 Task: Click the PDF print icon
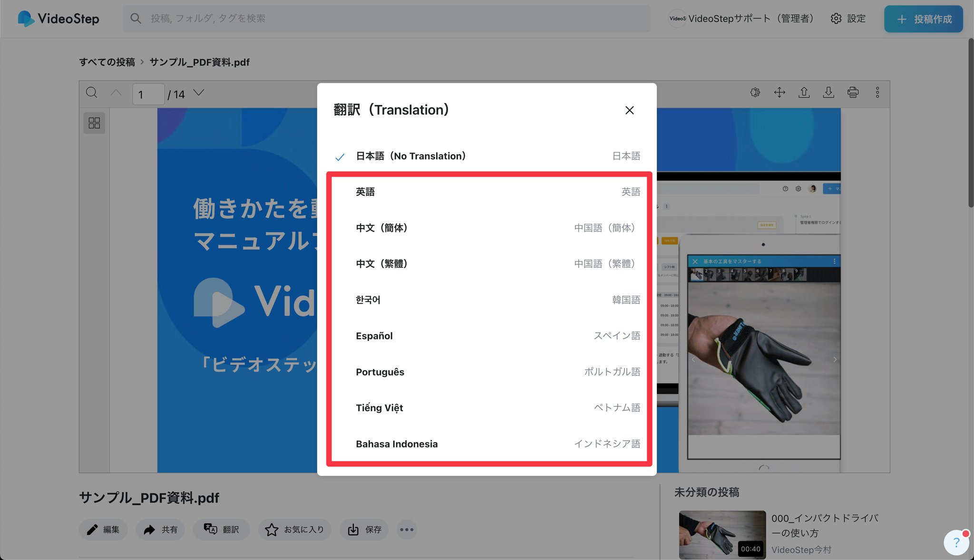point(853,92)
